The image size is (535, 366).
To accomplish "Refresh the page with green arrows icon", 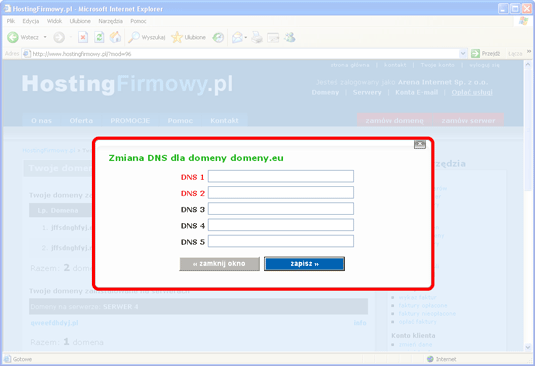I will (x=99, y=37).
